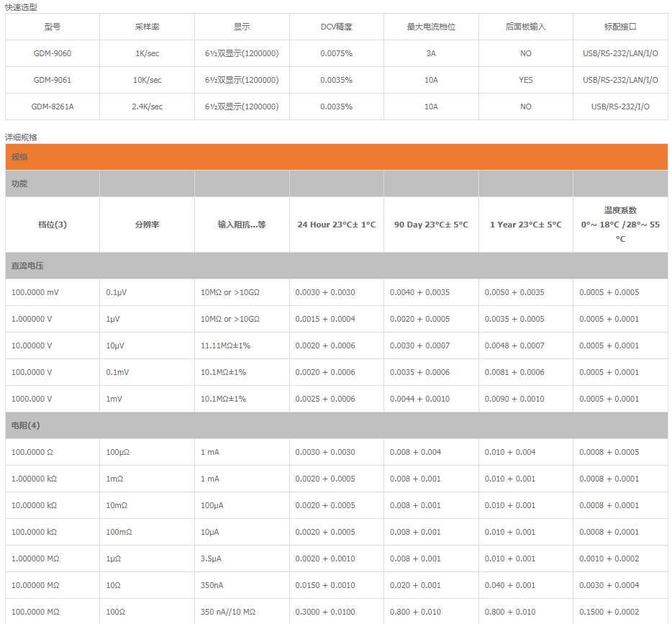672x624 pixels.
Task: Select the GDM-9061 model cell
Action: [53, 80]
